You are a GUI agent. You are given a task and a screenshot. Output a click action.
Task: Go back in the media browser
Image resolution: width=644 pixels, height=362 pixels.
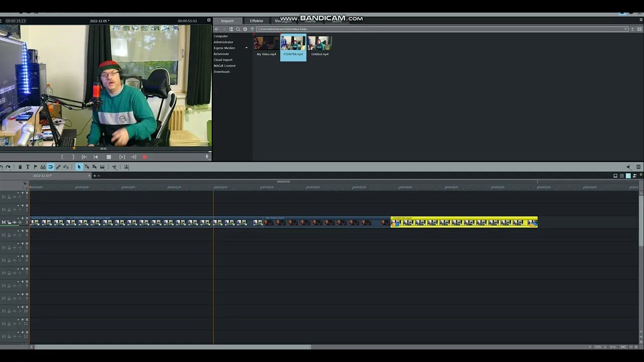(x=217, y=29)
